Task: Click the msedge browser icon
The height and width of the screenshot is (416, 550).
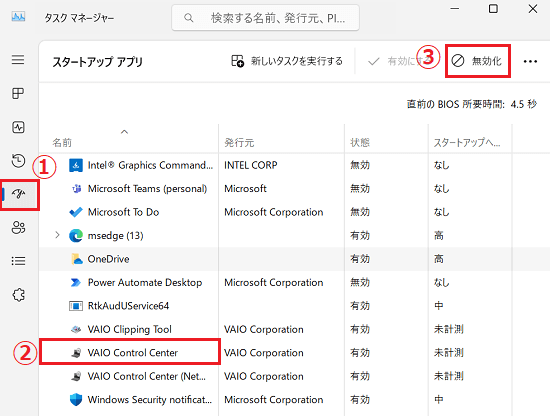Action: (76, 236)
